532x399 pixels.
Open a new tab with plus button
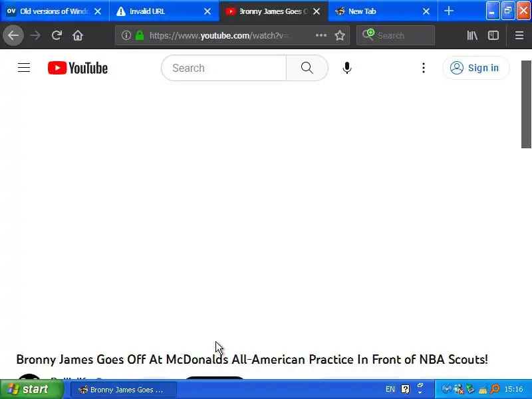(x=448, y=11)
